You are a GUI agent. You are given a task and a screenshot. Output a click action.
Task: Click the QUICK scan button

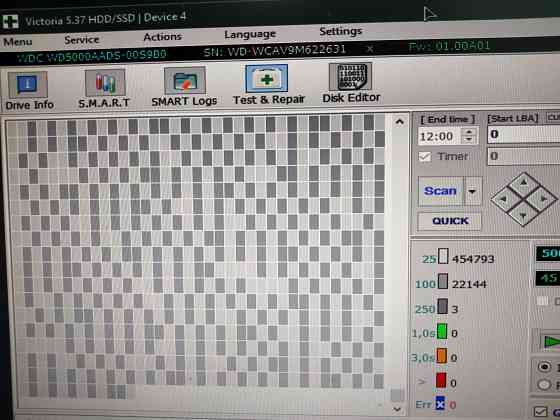click(x=450, y=221)
